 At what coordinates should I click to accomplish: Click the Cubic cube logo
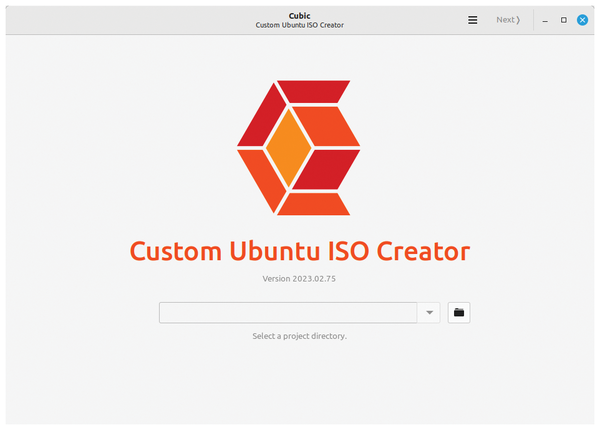(x=298, y=148)
